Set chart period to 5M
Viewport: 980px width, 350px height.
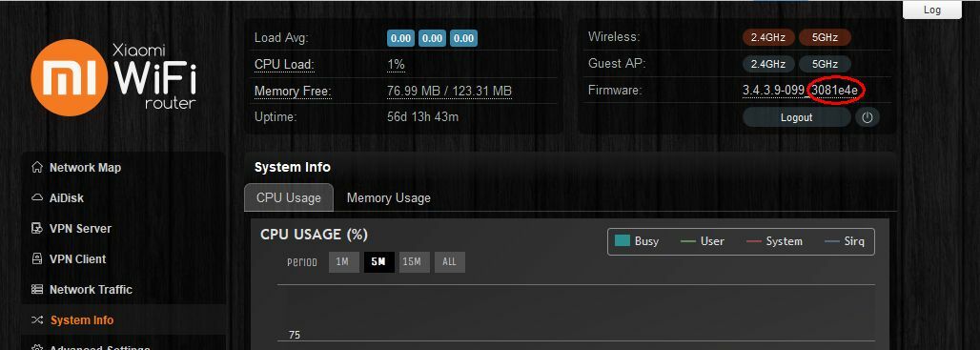point(378,262)
